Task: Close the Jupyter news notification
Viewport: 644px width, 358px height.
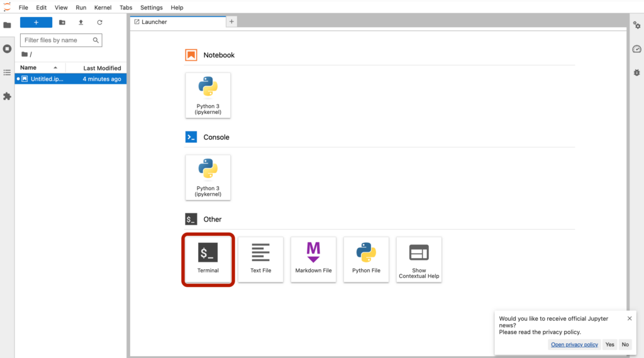Action: [x=630, y=318]
